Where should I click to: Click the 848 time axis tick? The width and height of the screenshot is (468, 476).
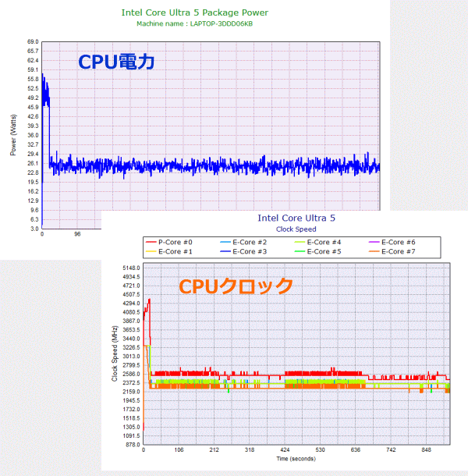click(x=426, y=449)
